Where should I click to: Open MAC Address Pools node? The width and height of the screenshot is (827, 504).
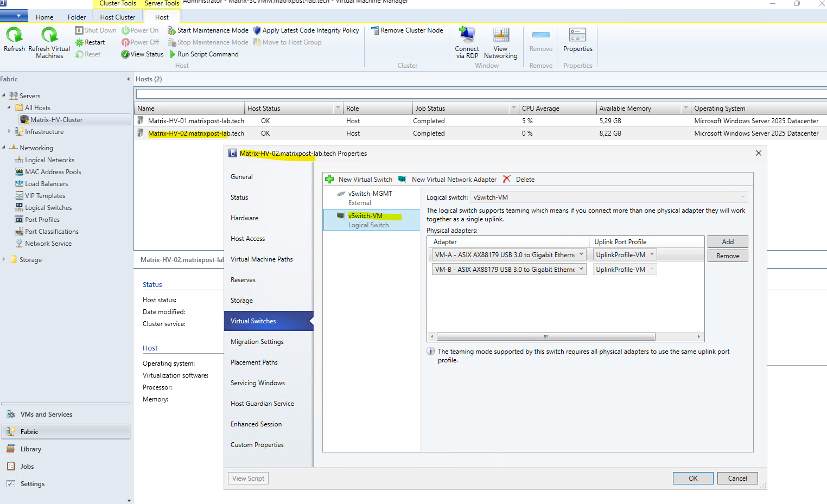53,172
